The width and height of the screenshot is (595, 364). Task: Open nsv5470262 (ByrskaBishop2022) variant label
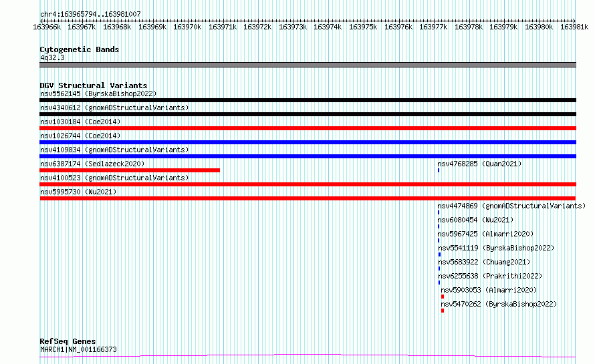click(x=499, y=304)
